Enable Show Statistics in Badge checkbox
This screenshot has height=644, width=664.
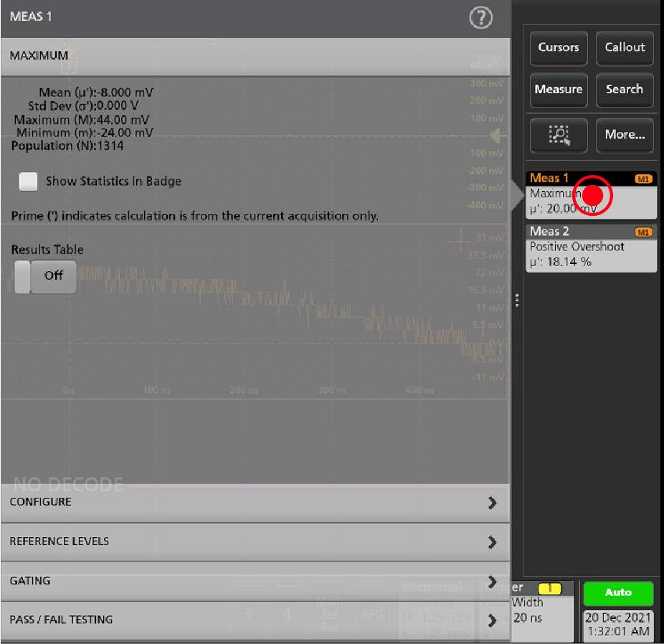(29, 181)
